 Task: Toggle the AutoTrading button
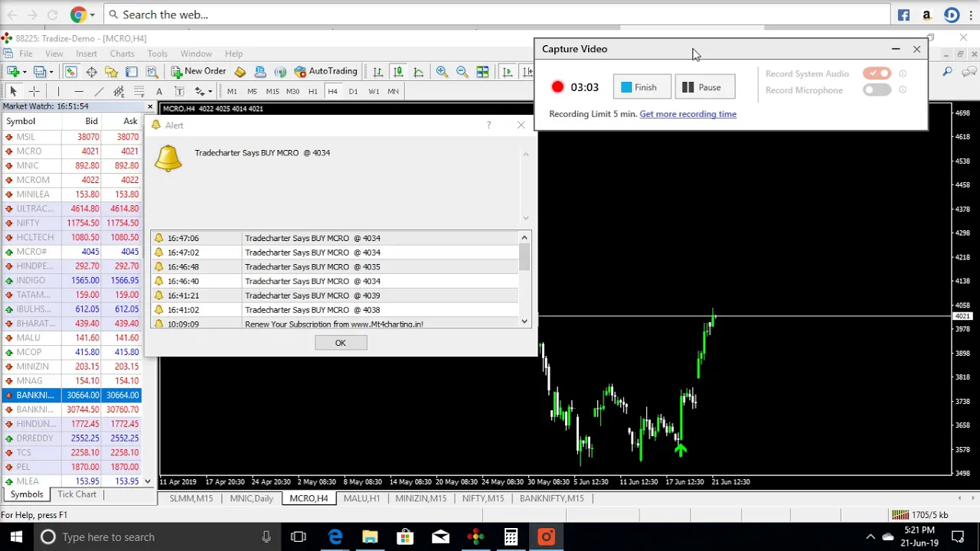pos(325,71)
